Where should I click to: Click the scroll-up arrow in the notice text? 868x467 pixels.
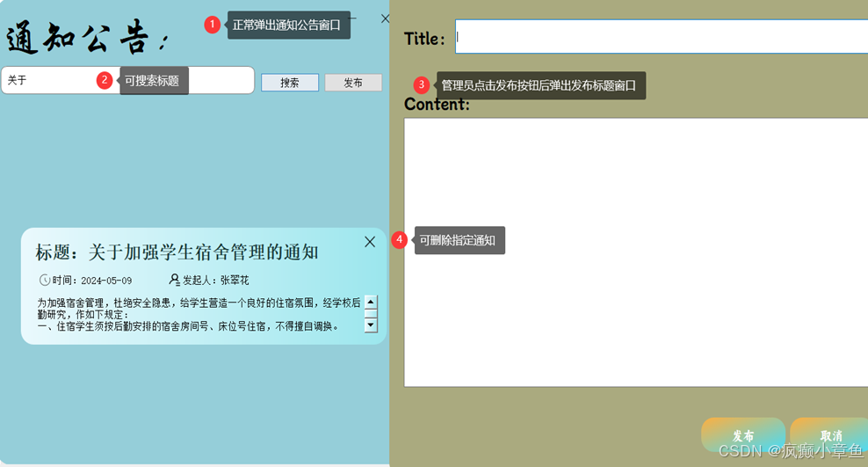(x=371, y=302)
